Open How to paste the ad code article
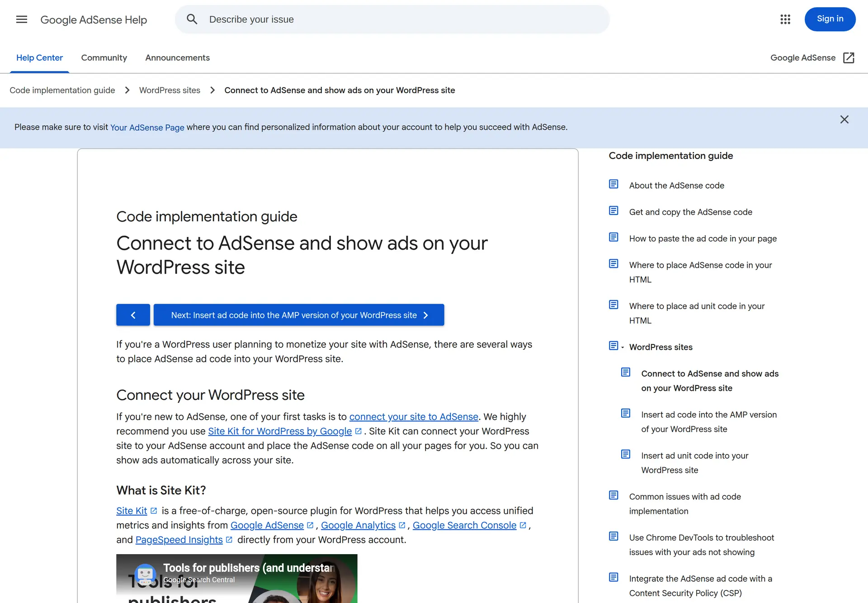This screenshot has width=868, height=603. pyautogui.click(x=703, y=238)
